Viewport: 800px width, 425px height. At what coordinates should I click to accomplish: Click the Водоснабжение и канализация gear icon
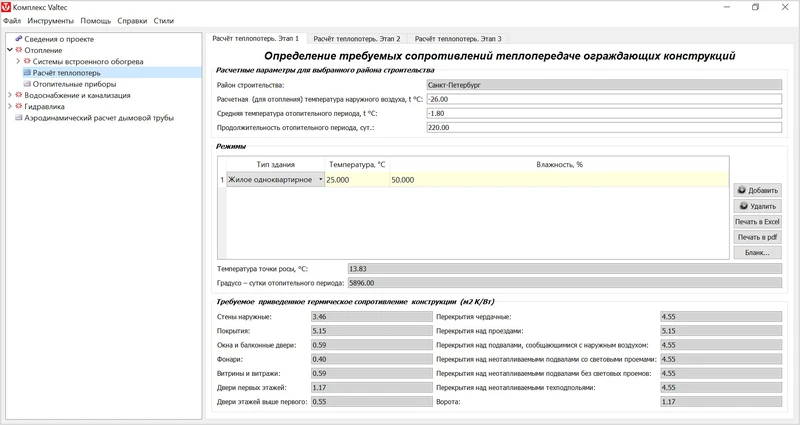coord(18,95)
